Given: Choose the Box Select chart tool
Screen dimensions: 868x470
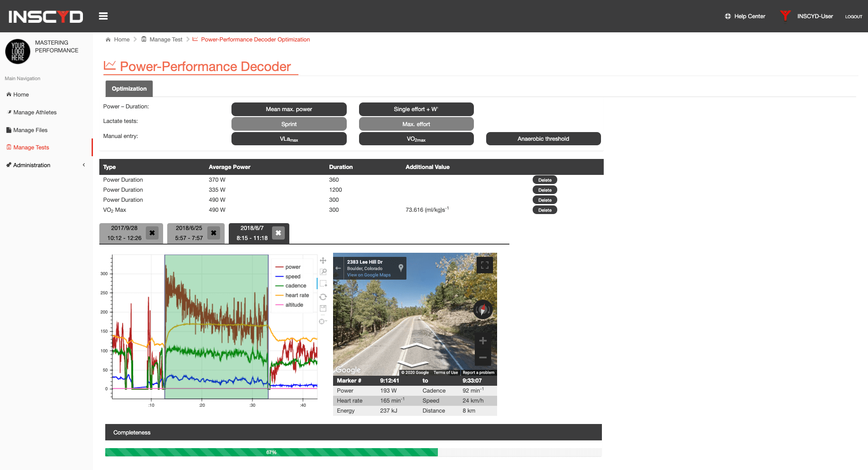Looking at the screenshot, I should [323, 284].
